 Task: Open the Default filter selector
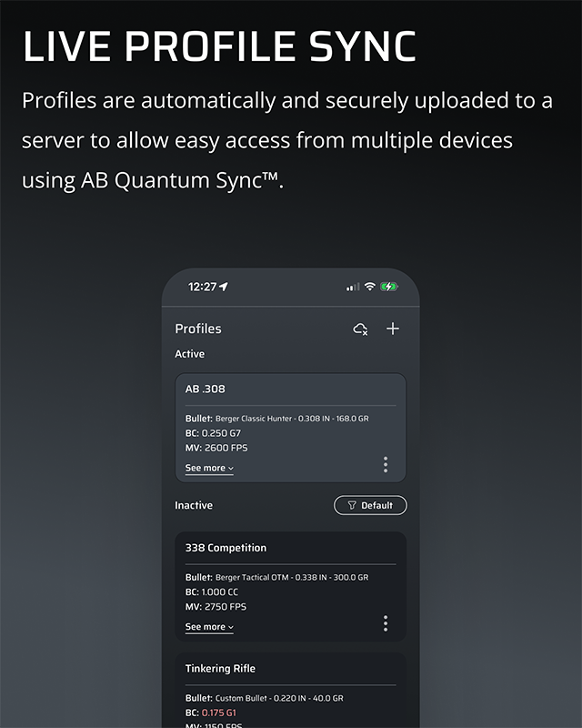pyautogui.click(x=370, y=505)
